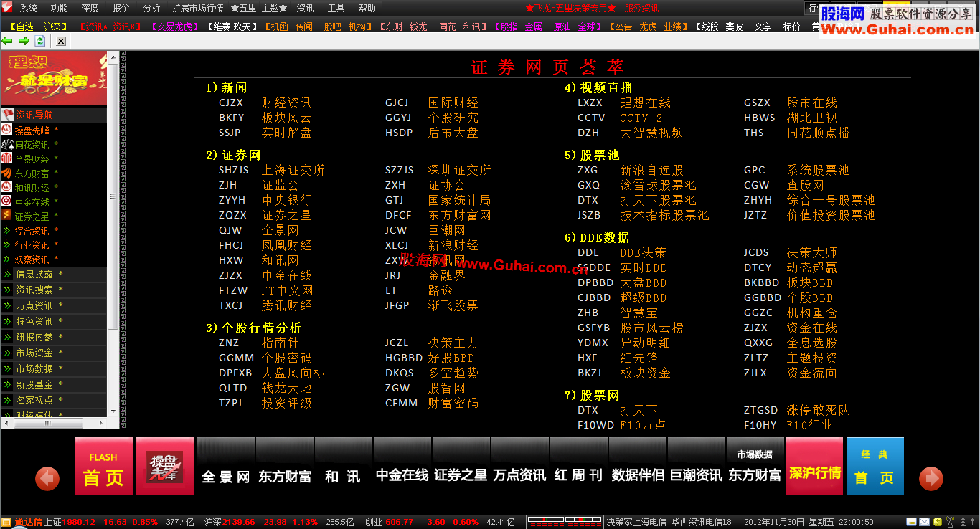
Task: Open the 分析 menu
Action: [152, 9]
